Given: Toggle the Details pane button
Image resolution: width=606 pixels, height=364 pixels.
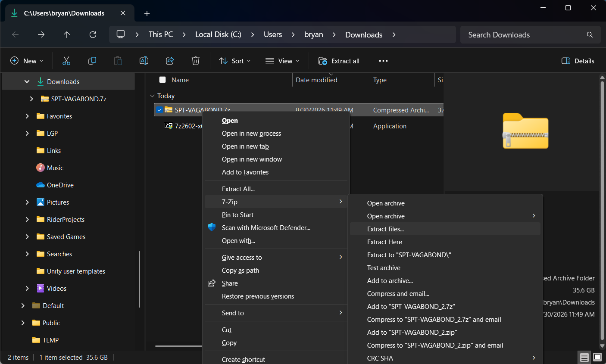Looking at the screenshot, I should tap(578, 61).
